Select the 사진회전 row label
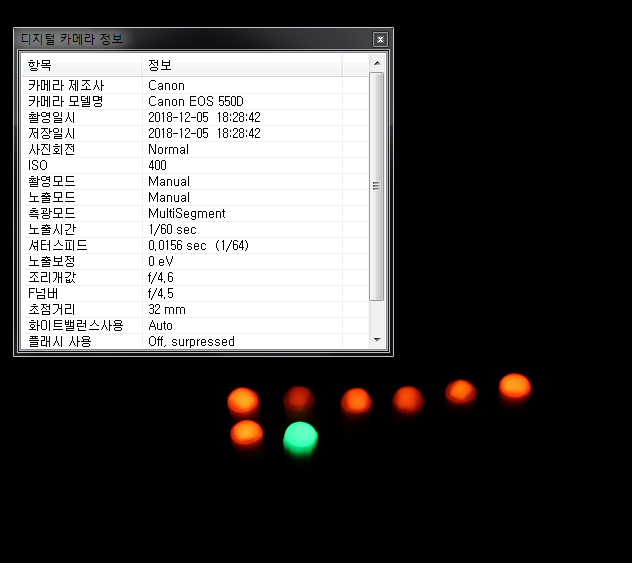632x563 pixels. (x=52, y=150)
